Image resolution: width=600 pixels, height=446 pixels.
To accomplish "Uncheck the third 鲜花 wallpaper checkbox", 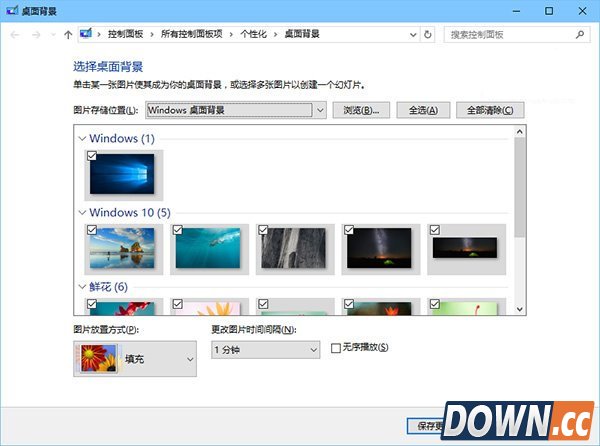I will 263,304.
